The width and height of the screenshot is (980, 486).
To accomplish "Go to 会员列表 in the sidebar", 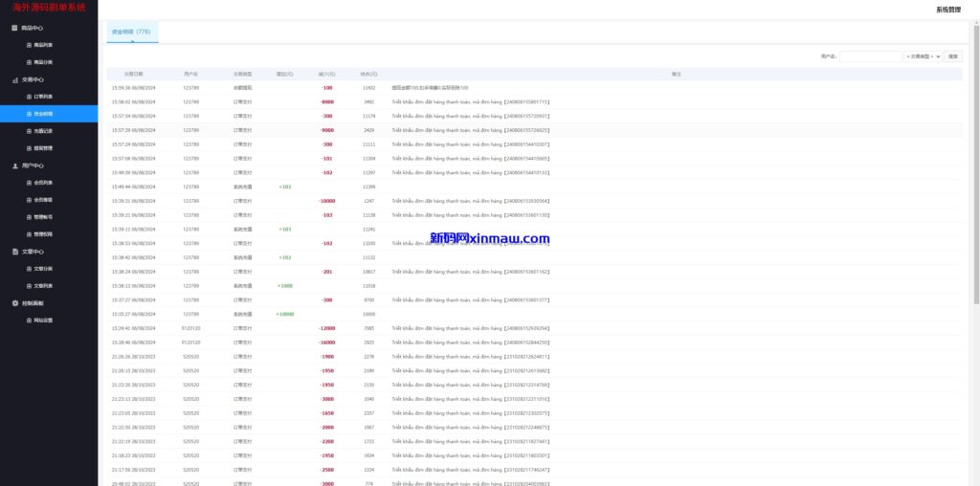I will point(43,182).
